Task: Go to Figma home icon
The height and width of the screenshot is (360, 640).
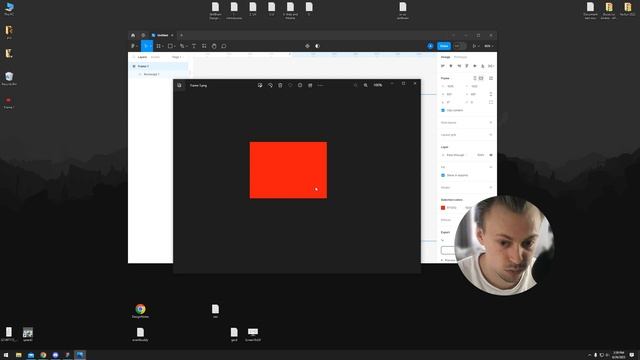Action: pyautogui.click(x=133, y=36)
